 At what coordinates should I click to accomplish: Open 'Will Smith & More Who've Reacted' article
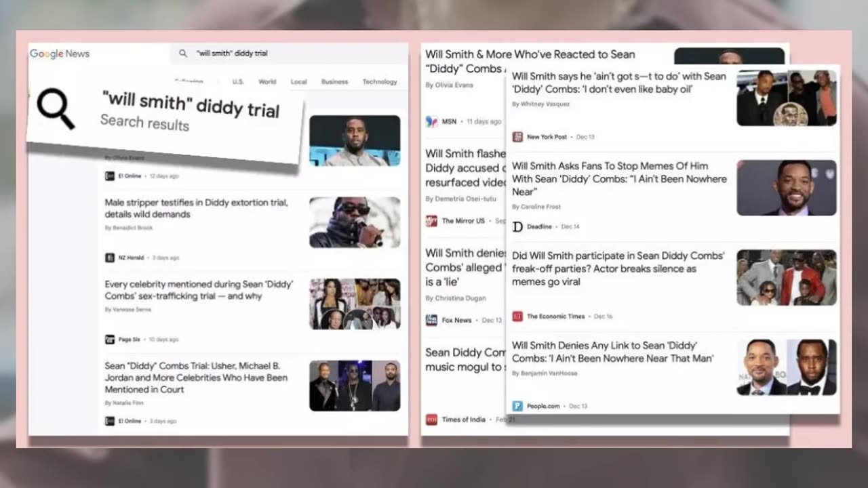tap(530, 61)
